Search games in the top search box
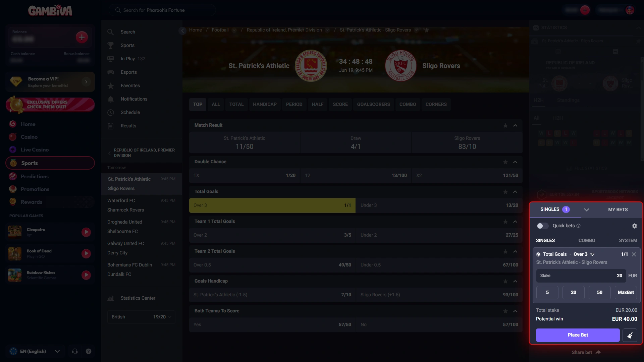The height and width of the screenshot is (362, 644). (162, 10)
